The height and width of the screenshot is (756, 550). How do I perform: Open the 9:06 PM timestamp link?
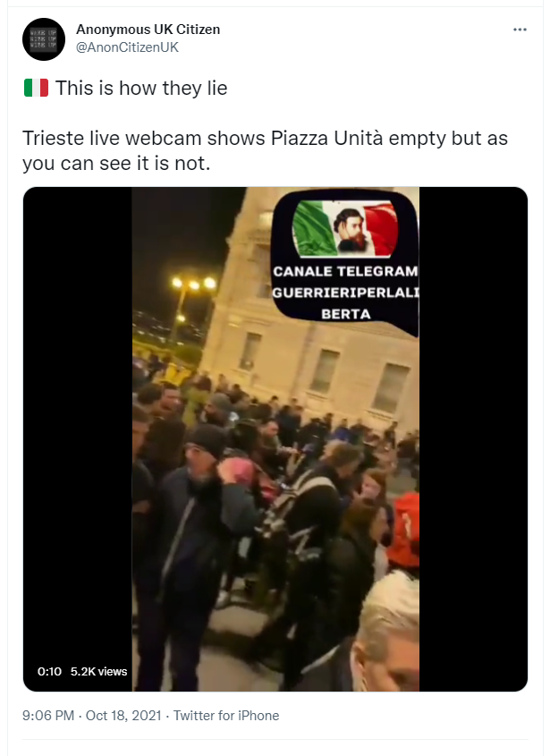click(48, 715)
